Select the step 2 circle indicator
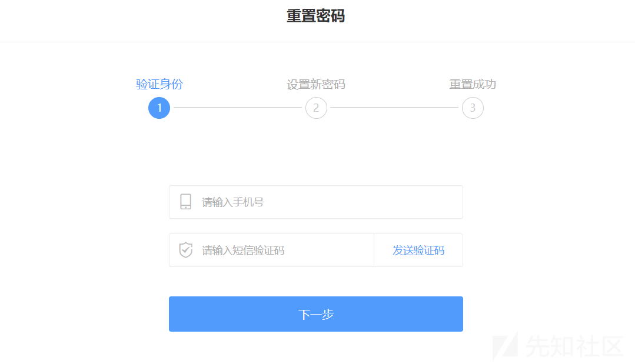The image size is (635, 364). 316,108
